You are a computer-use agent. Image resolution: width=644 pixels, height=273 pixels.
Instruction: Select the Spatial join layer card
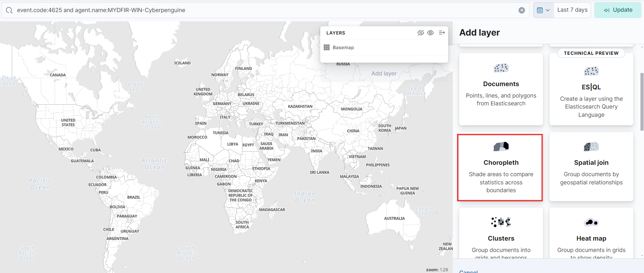pyautogui.click(x=591, y=166)
